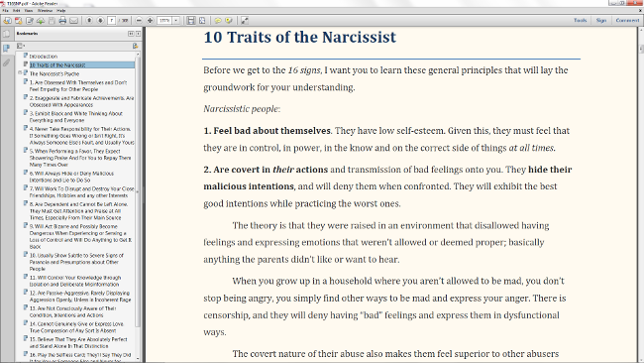Open the bookmarks options menu
Image resolution: width=644 pixels, height=363 pixels.
pyautogui.click(x=21, y=46)
